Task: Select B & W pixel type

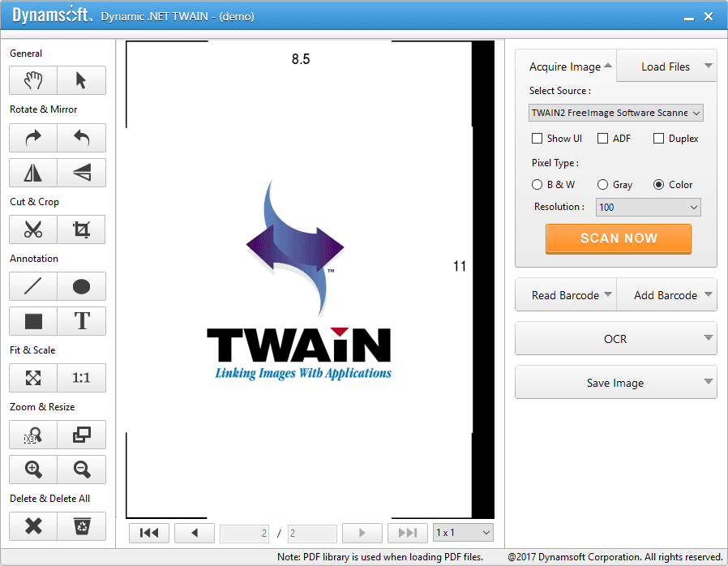Action: pyautogui.click(x=537, y=185)
